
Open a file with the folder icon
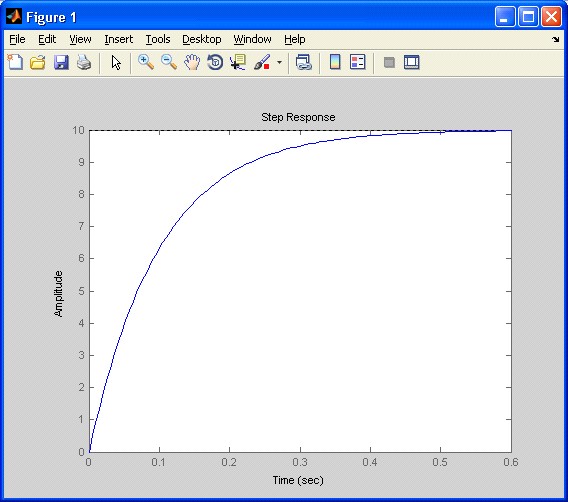[38, 62]
